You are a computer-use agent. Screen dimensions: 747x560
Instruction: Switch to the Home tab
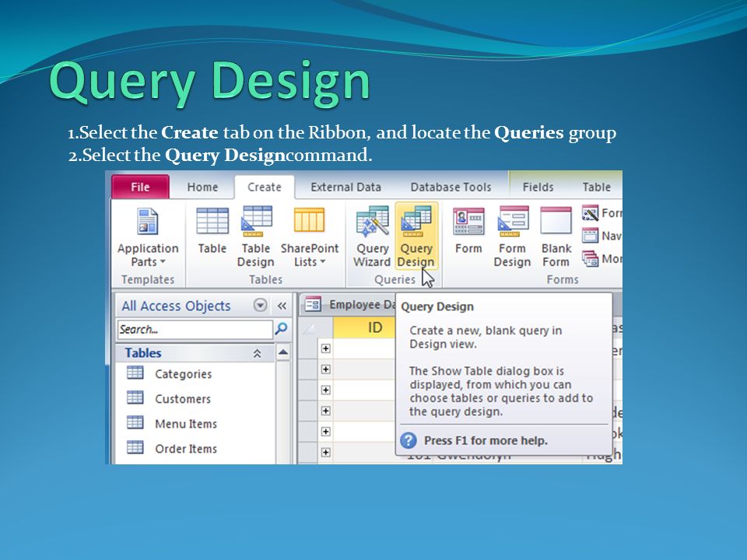click(x=202, y=187)
